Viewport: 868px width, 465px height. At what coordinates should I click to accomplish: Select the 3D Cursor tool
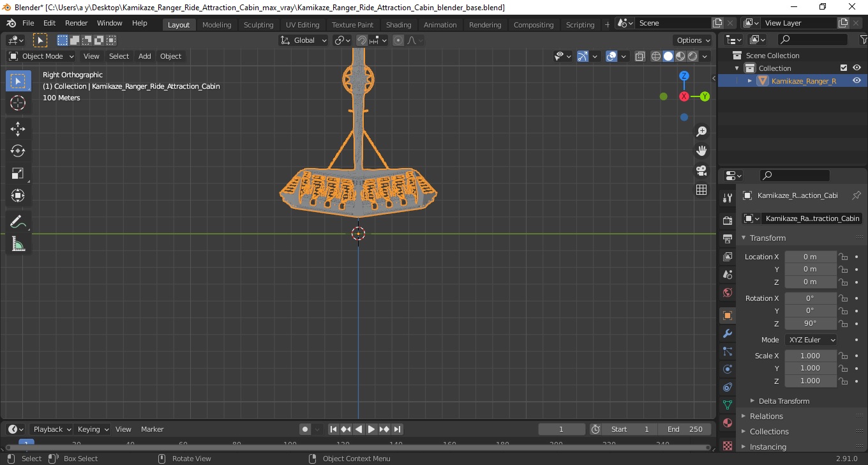tap(18, 103)
